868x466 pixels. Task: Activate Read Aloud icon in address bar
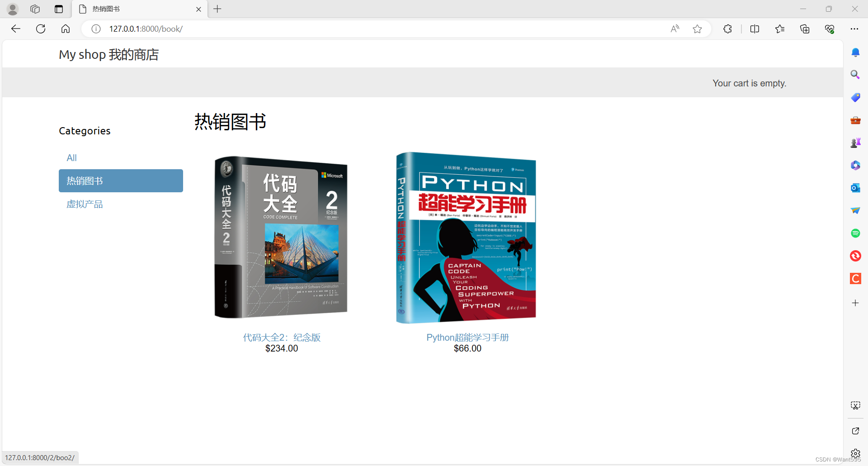click(x=675, y=29)
